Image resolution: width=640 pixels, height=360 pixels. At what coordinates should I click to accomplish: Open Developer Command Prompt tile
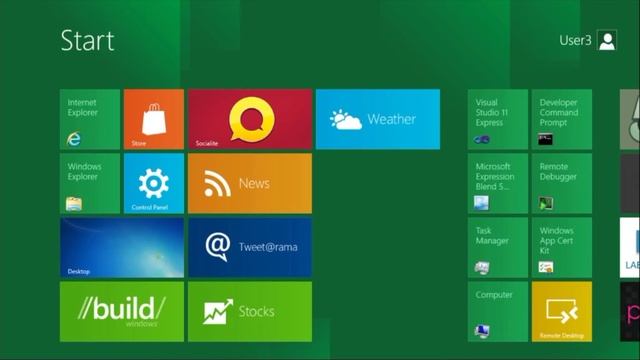562,119
